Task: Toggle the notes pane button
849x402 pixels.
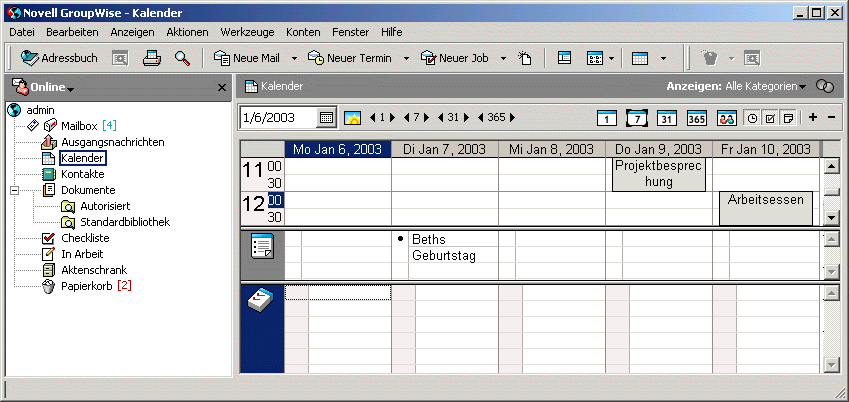Action: coord(788,118)
